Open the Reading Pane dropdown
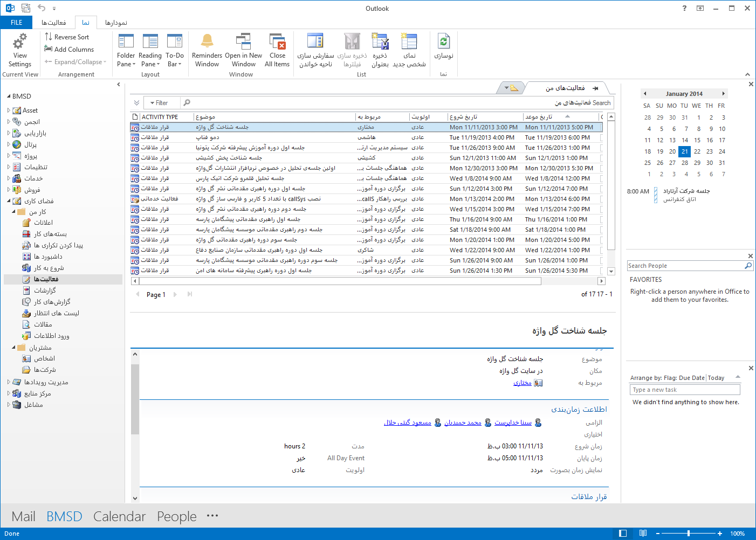Image resolution: width=756 pixels, height=540 pixels. point(150,59)
